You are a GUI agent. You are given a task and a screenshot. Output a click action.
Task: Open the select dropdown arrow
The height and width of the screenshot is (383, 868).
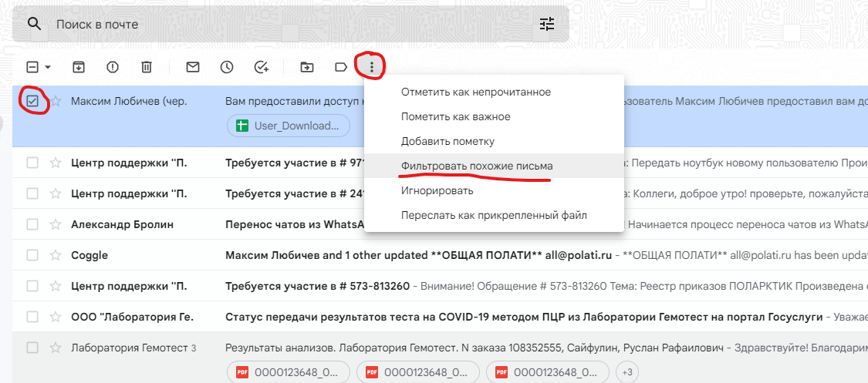48,67
